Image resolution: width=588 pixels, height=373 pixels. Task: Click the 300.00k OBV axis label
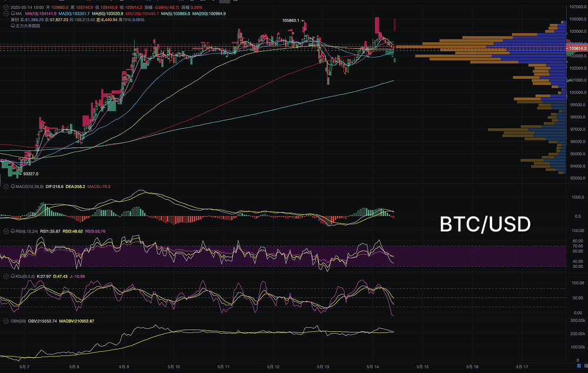pos(578,321)
